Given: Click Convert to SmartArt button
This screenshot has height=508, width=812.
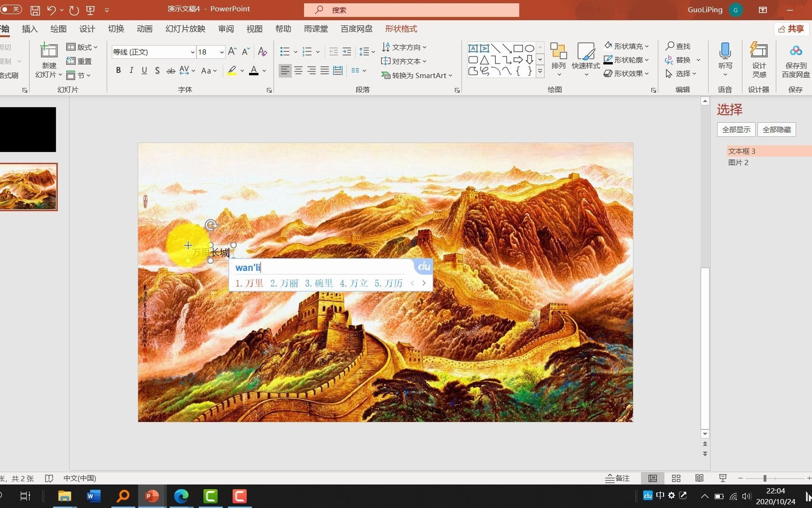Looking at the screenshot, I should point(417,75).
